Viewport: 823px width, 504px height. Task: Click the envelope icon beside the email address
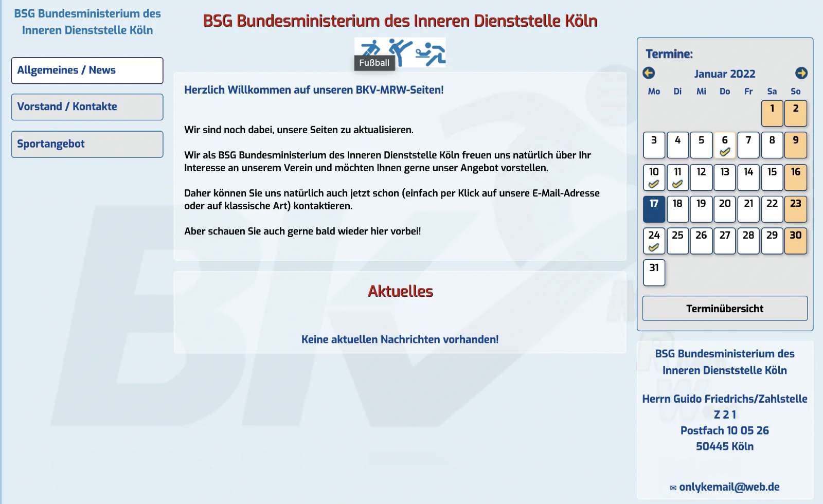click(x=673, y=488)
